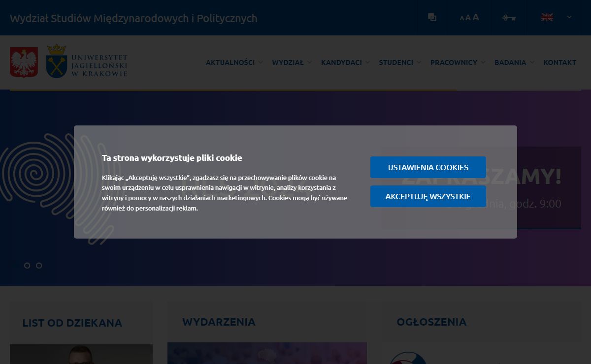
Task: Select the medium font size A
Action: (468, 18)
